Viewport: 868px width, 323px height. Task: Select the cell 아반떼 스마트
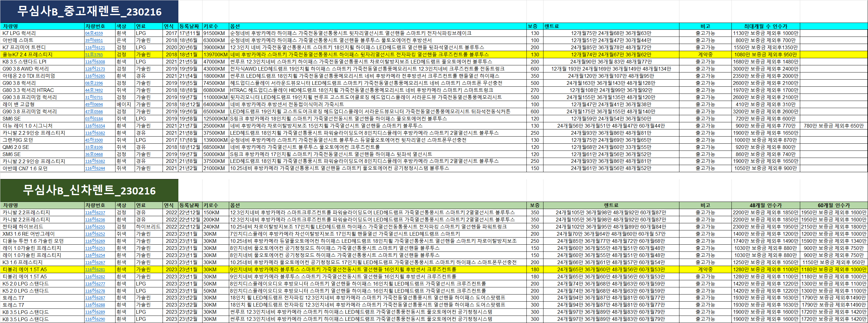point(42,41)
